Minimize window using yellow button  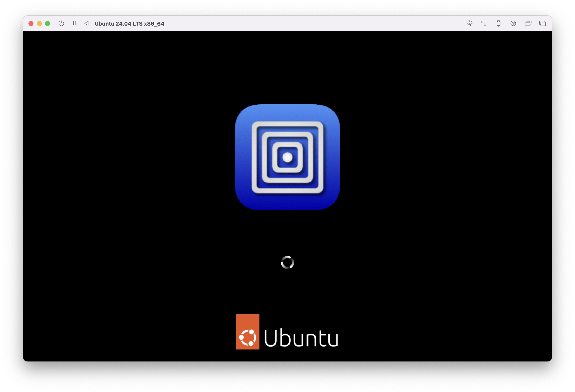coord(39,24)
